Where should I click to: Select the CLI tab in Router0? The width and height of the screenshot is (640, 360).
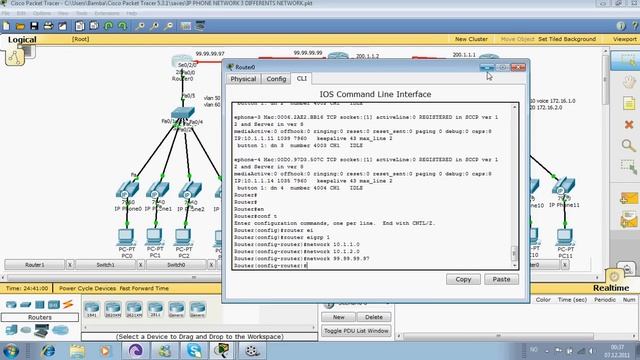point(302,78)
